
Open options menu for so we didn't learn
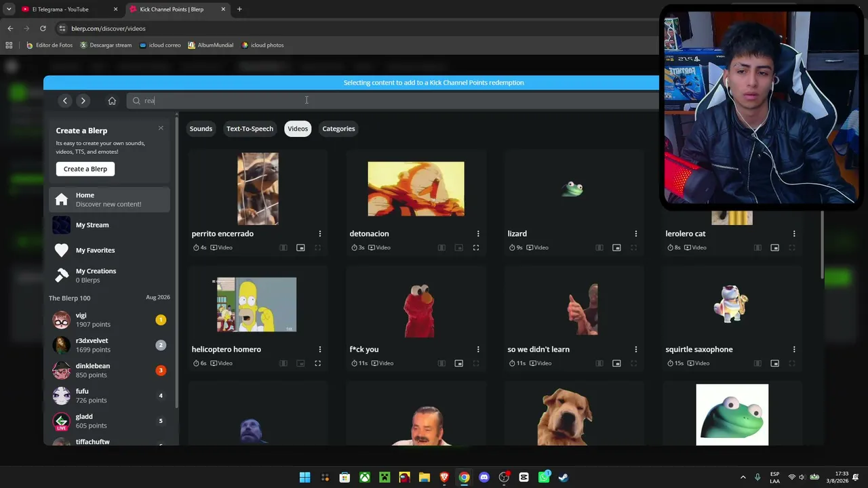[636, 350]
